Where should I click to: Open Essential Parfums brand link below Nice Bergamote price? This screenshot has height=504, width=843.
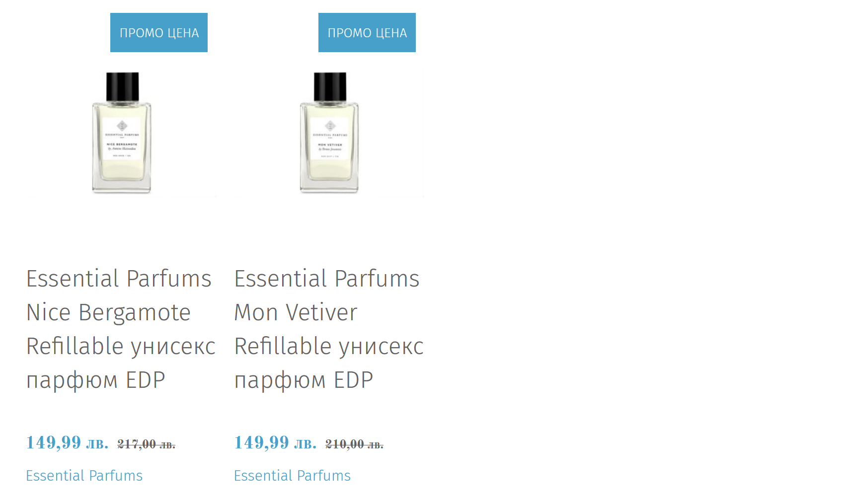point(84,476)
